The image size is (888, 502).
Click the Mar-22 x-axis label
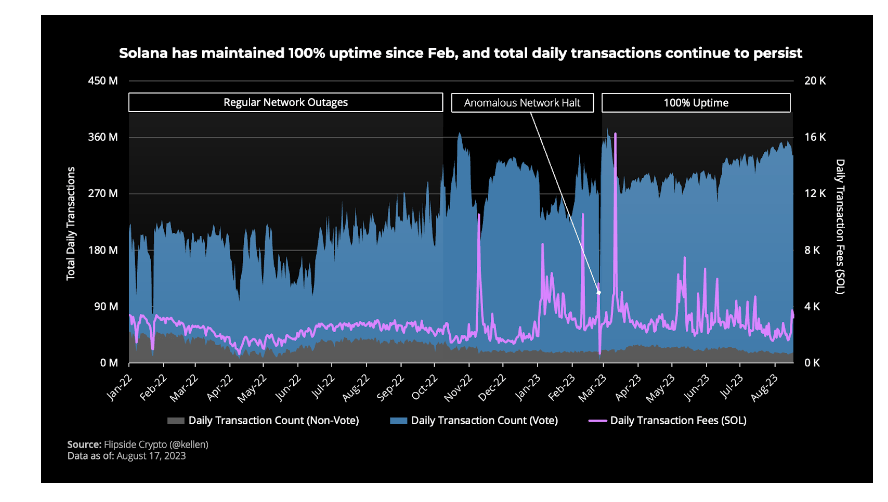pyautogui.click(x=184, y=387)
